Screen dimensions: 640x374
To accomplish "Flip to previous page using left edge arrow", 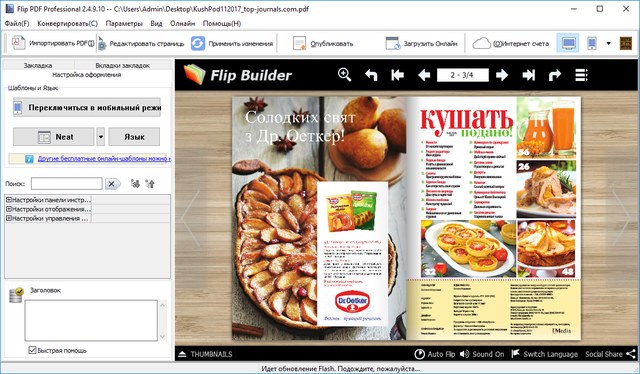I will [x=190, y=218].
